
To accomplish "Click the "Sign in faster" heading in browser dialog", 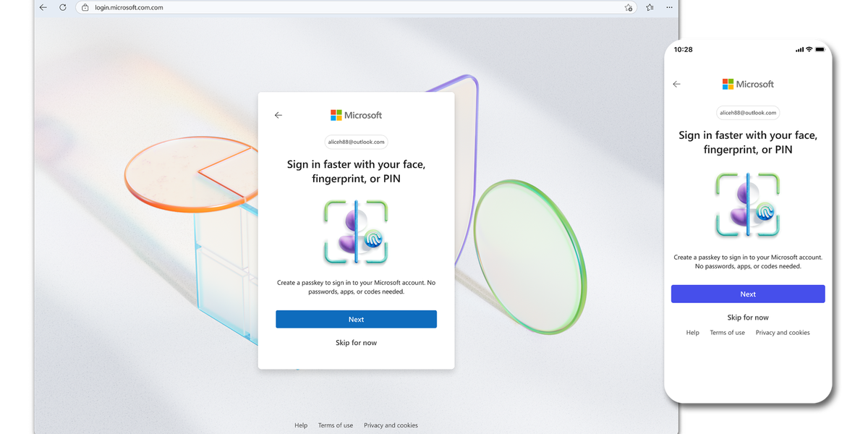I will point(356,171).
